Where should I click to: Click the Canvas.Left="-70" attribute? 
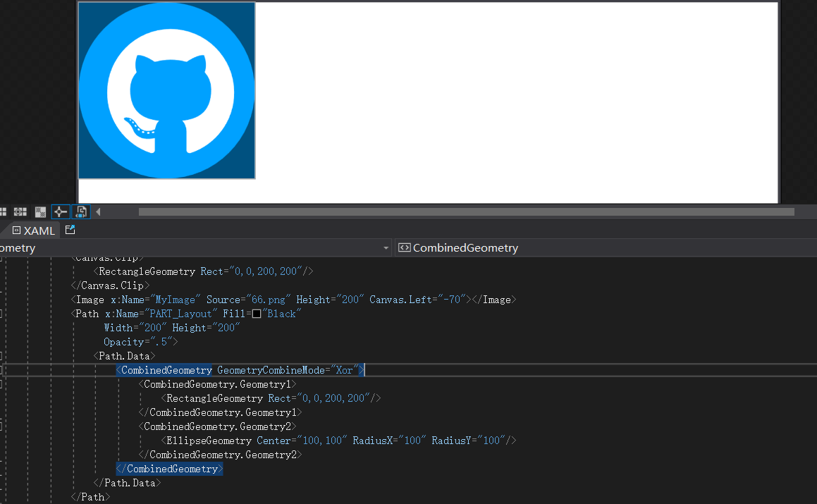(x=417, y=300)
